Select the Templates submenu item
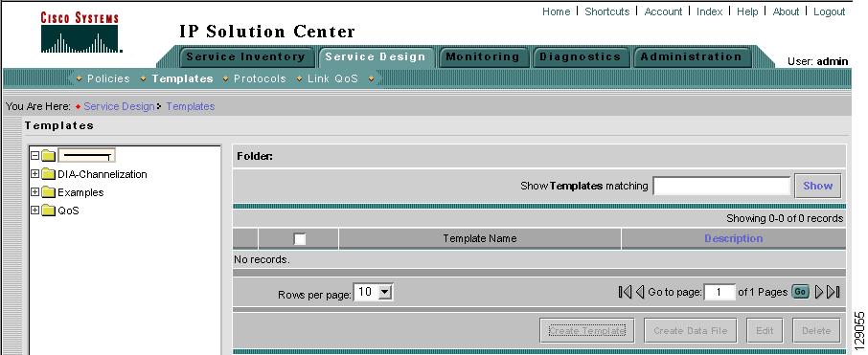Screen dimensions: 868x355 pyautogui.click(x=182, y=79)
